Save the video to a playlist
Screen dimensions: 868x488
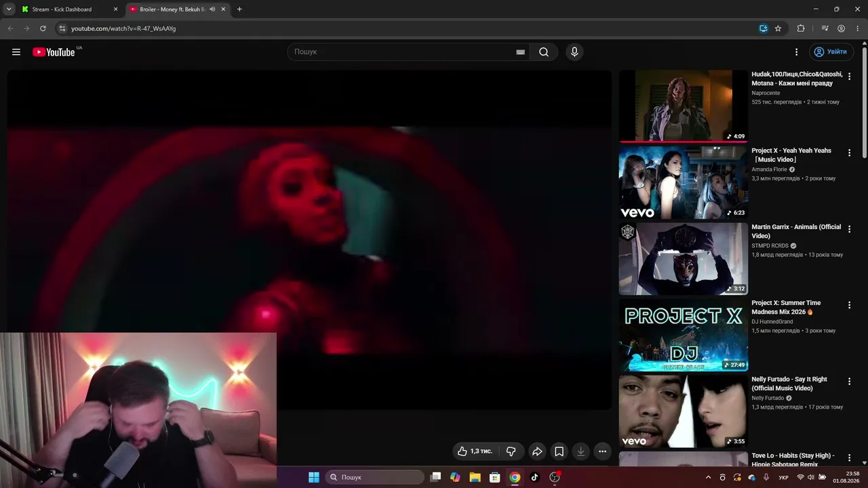click(x=559, y=451)
